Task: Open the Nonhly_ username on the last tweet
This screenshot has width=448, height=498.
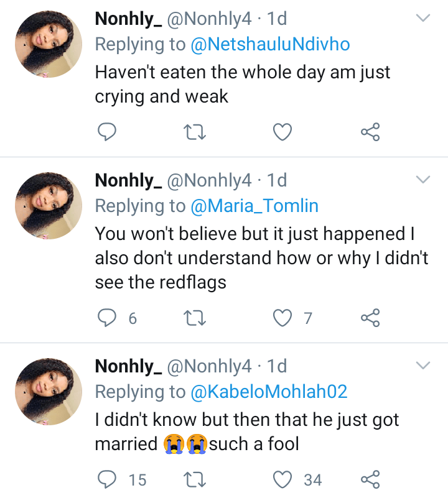Action: click(x=128, y=367)
